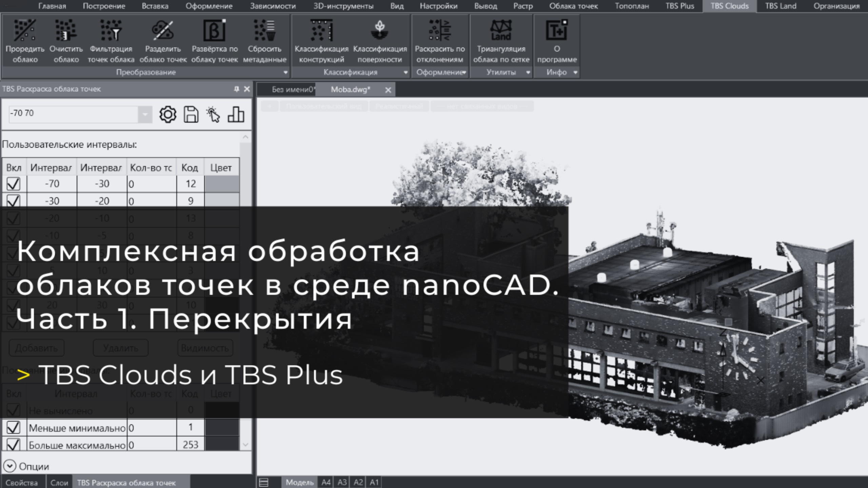This screenshot has height=488, width=868.
Task: Toggle checkbox for interval -70 to -30
Action: [14, 184]
